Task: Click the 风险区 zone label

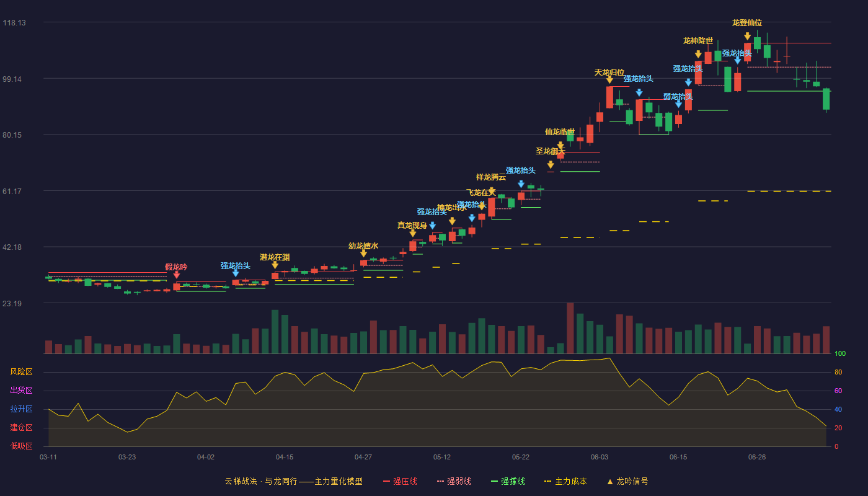Action: 21,372
